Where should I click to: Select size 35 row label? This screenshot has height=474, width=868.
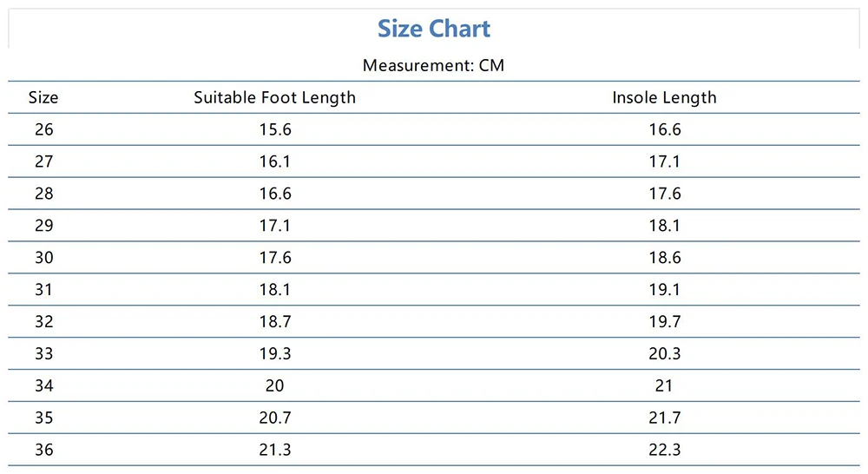[43, 418]
